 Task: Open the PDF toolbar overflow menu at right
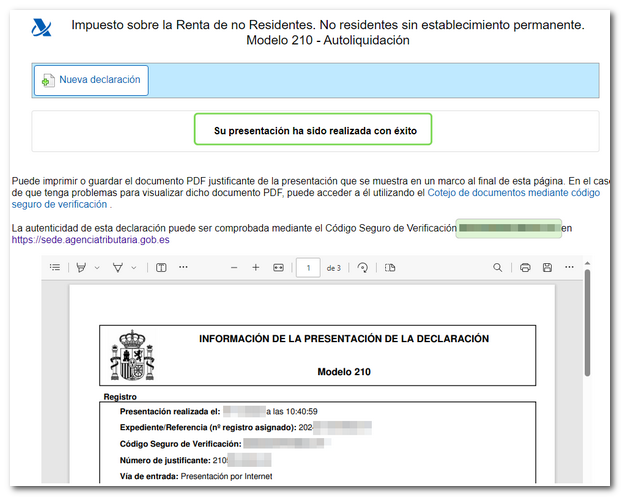click(x=569, y=268)
